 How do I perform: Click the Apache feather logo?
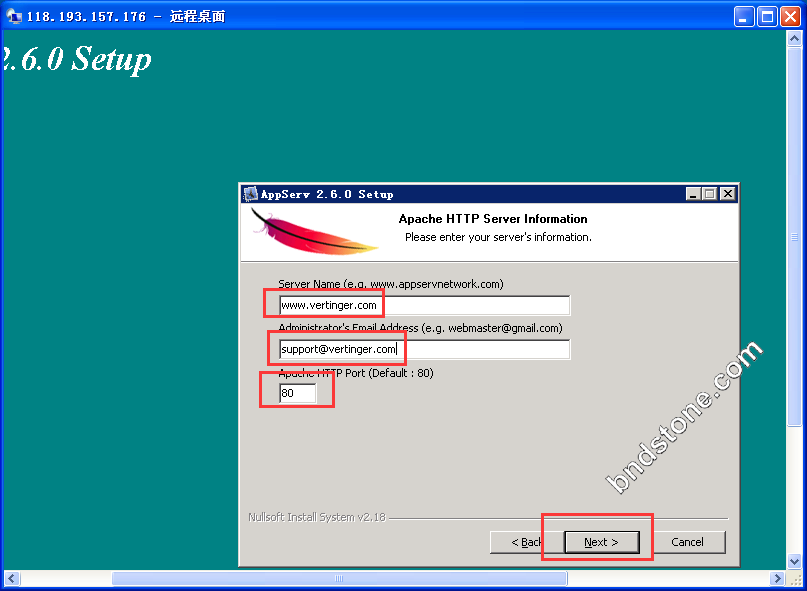tap(315, 232)
